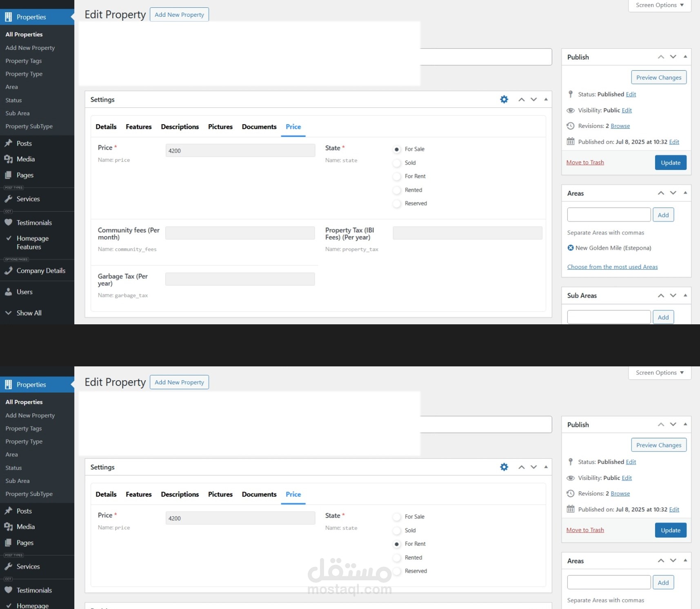Click the Sub Areas Add button

[x=663, y=317]
